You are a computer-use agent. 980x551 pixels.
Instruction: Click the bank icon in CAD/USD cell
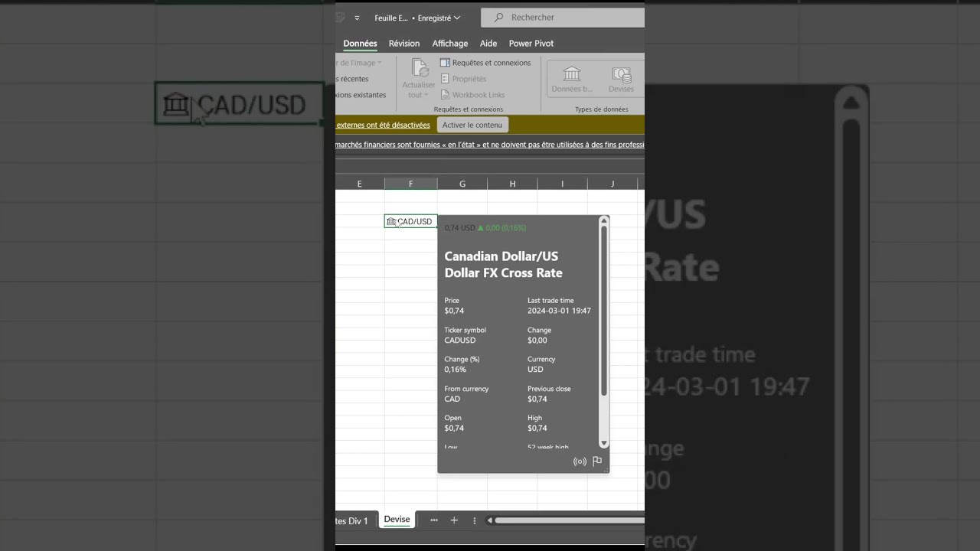coord(391,221)
